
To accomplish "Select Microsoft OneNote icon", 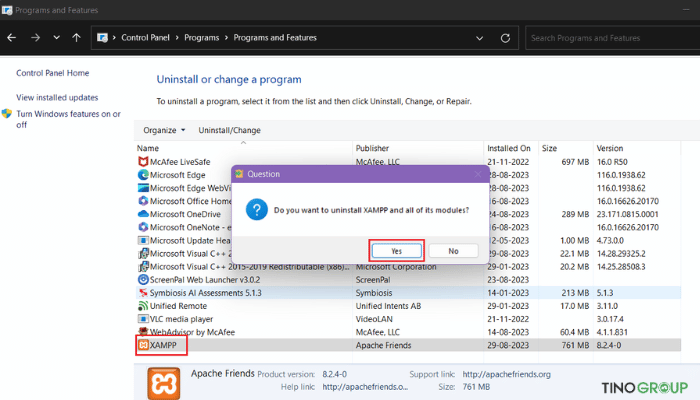I will (x=143, y=227).
